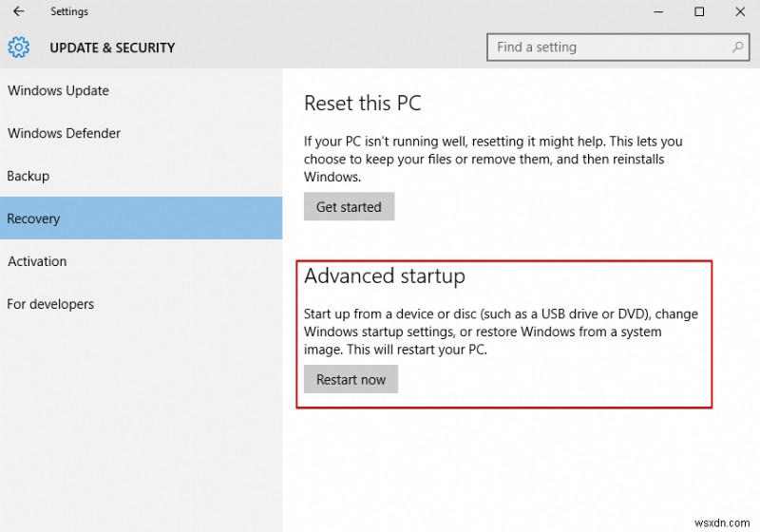Open Windows Update settings
This screenshot has height=532, width=760.
(x=141, y=90)
